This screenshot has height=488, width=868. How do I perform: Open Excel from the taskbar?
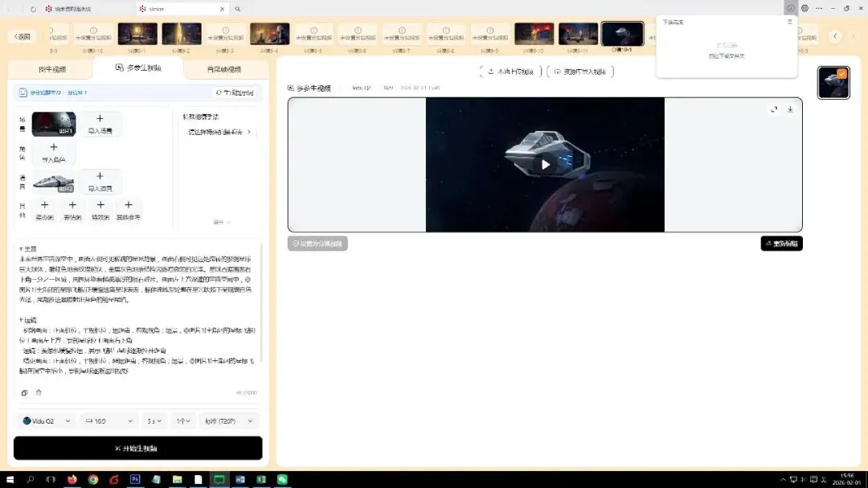click(x=261, y=480)
